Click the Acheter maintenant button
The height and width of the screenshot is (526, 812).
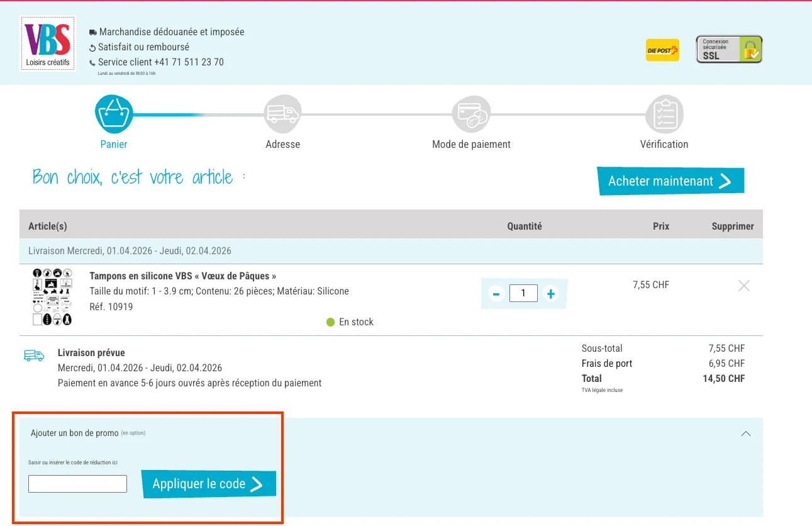670,181
